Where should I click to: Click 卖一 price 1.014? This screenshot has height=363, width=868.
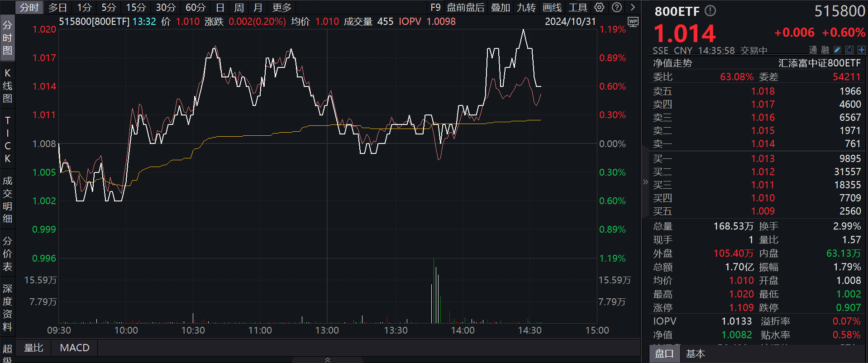763,143
